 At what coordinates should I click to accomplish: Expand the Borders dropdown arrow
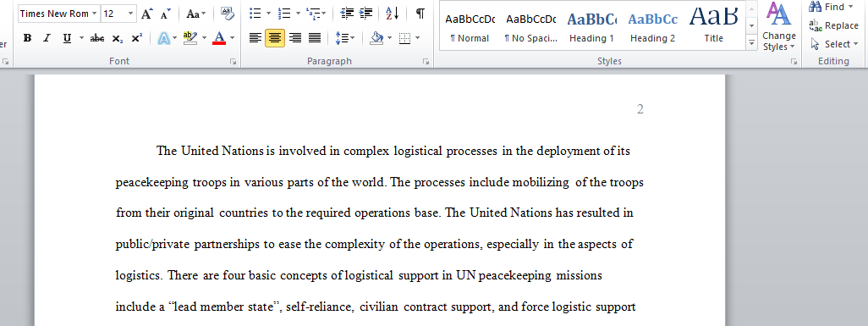point(417,38)
